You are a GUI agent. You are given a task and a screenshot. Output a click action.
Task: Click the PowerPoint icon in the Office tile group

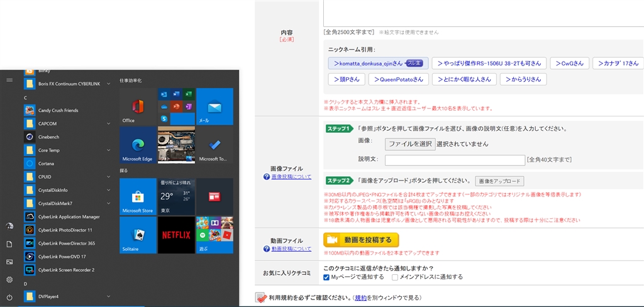tap(177, 106)
